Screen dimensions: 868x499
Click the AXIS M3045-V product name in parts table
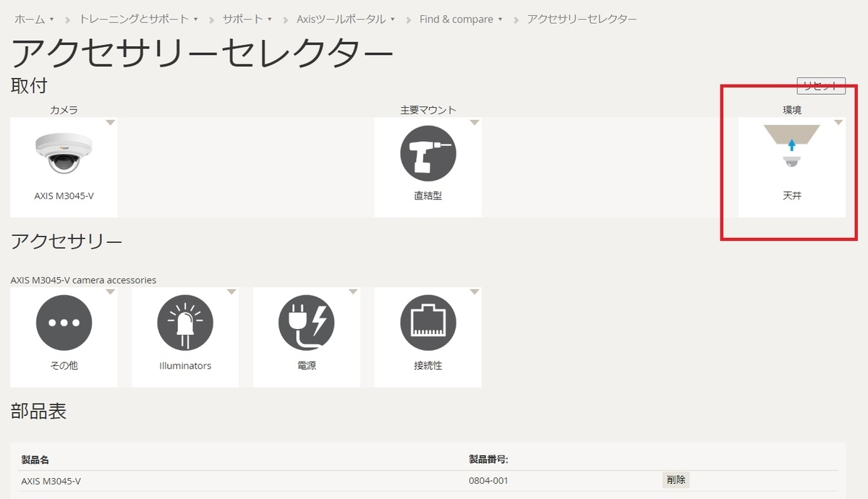[51, 480]
